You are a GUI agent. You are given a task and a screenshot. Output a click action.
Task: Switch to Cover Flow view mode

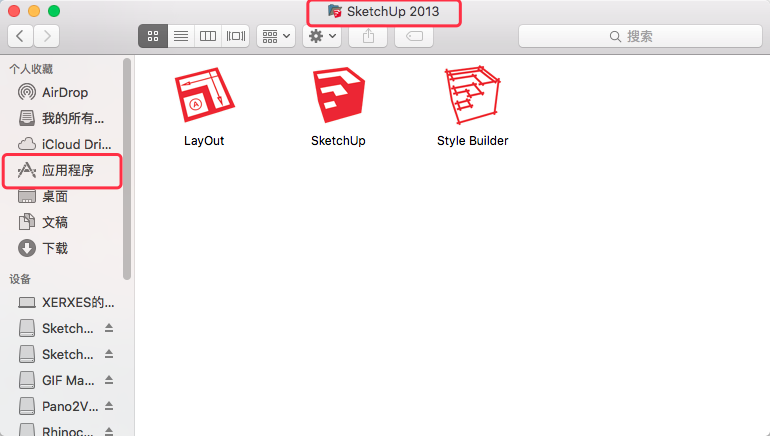236,36
